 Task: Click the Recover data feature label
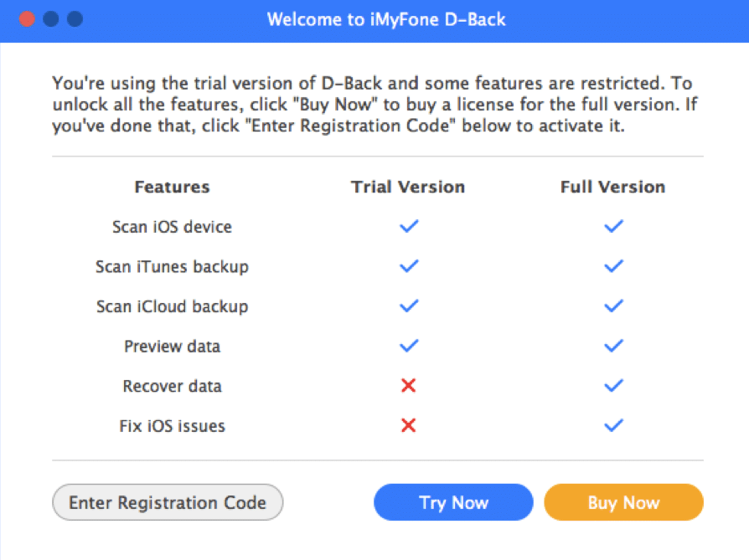point(172,386)
